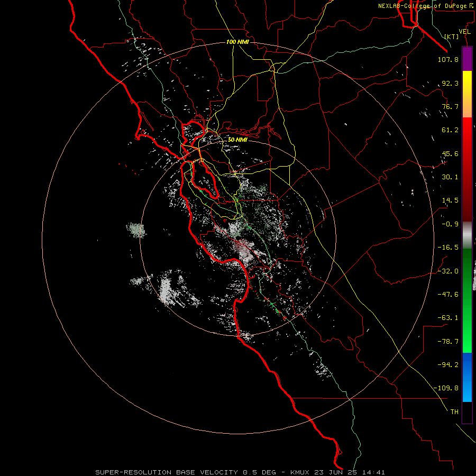The width and height of the screenshot is (476, 476).
Task: Click the SUPER-RESOLUTION BASE VELOCITY caption text
Action: (167, 472)
